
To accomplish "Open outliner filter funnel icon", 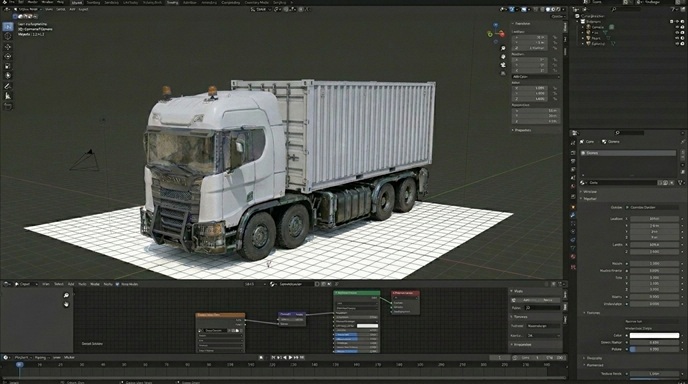I will point(672,9).
